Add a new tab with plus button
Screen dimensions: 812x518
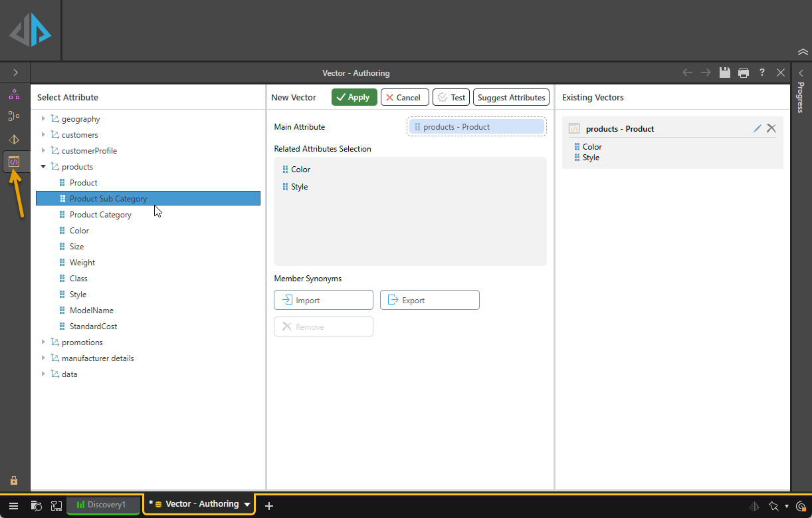click(269, 506)
